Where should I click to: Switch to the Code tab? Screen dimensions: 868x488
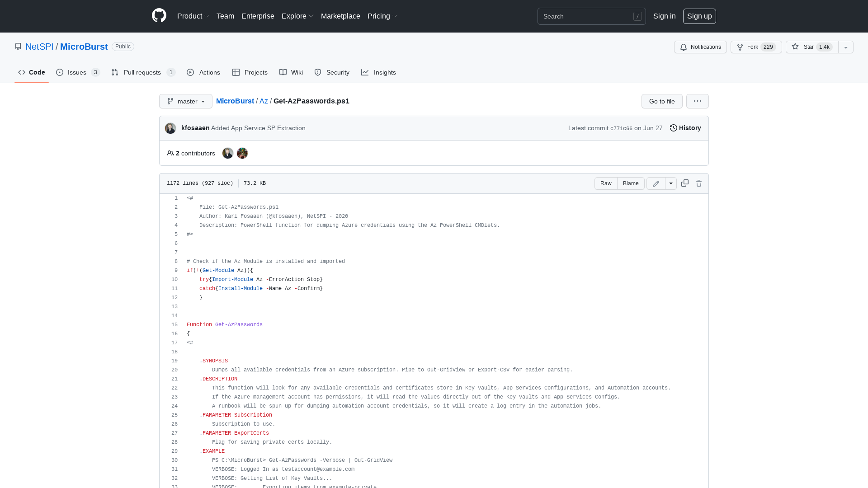pyautogui.click(x=32, y=72)
